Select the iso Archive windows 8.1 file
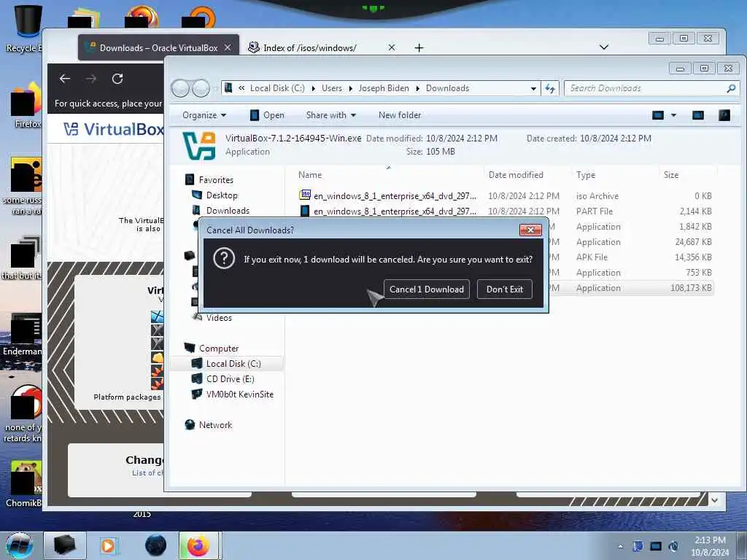The image size is (747, 560). coord(505,195)
